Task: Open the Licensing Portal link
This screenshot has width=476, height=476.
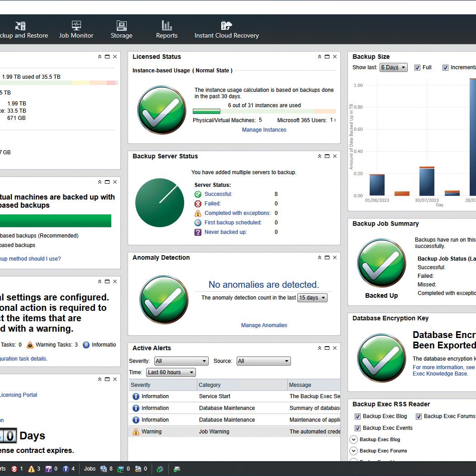Action: tap(19, 395)
